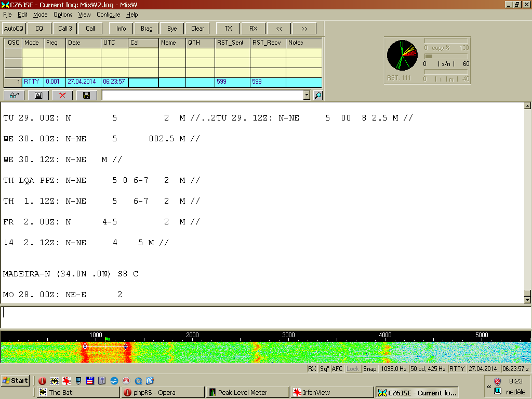Image resolution: width=532 pixels, height=399 pixels.
Task: Open the QuickTime Q quick launch icon
Action: point(138,381)
